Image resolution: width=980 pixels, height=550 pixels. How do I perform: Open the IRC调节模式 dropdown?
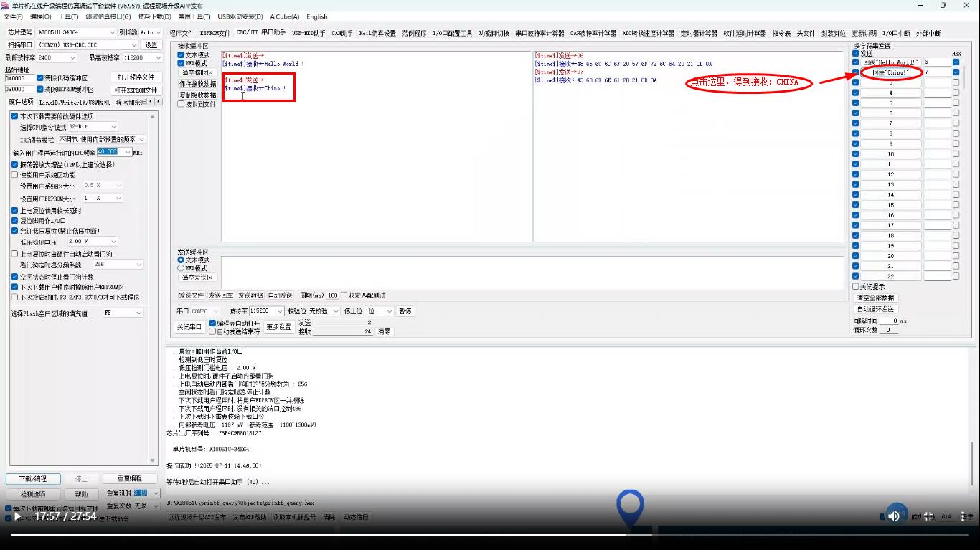(101, 139)
